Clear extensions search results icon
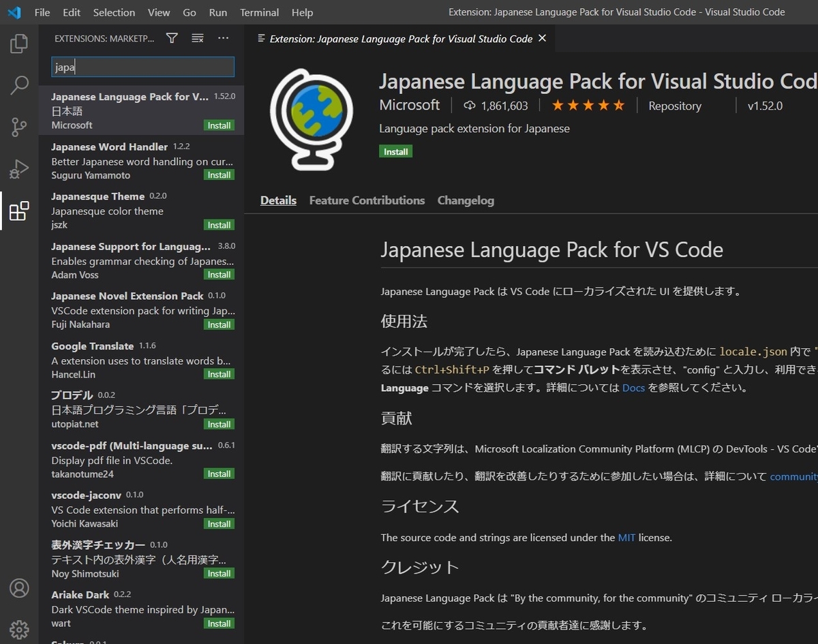This screenshot has height=644, width=818. [x=198, y=38]
